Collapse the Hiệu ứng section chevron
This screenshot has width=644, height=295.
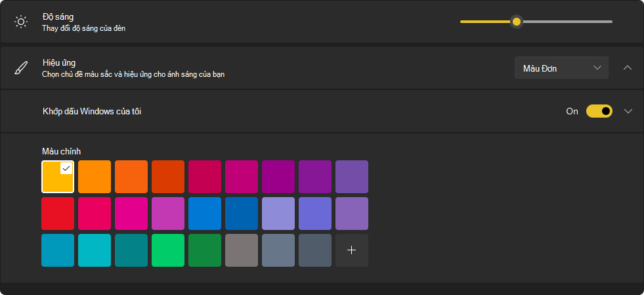(627, 68)
